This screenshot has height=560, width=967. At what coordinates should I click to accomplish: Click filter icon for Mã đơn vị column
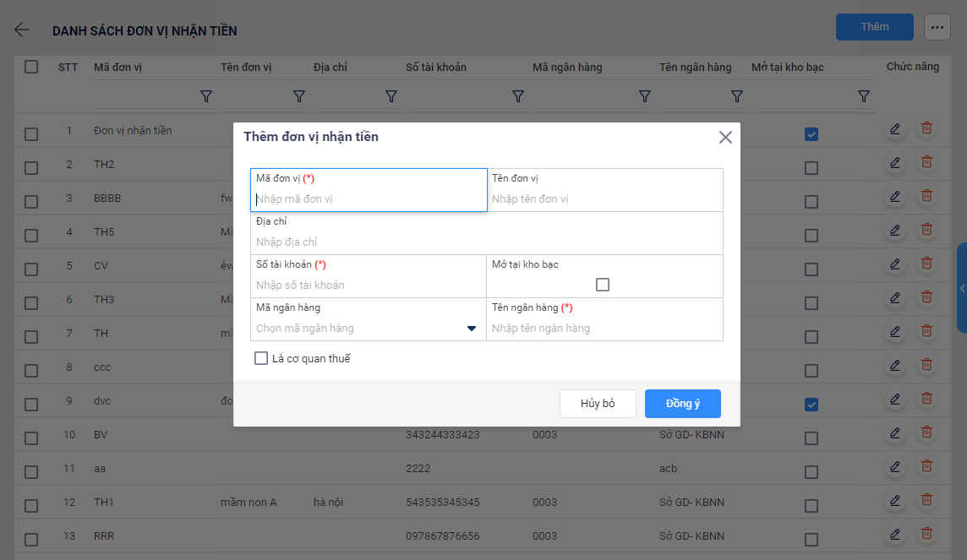206,97
